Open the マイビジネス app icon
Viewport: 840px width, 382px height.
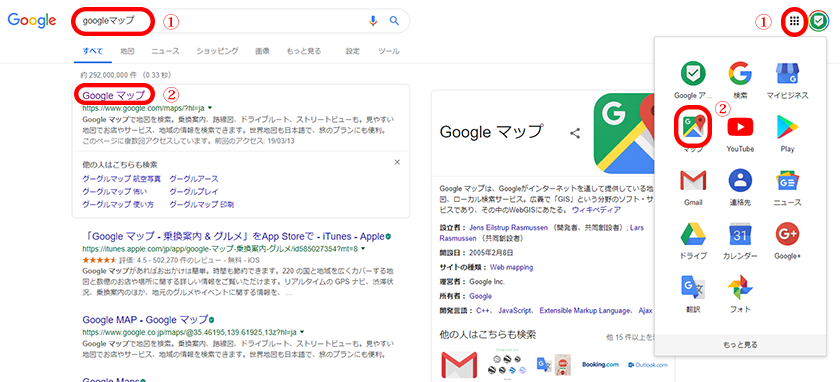pyautogui.click(x=787, y=74)
